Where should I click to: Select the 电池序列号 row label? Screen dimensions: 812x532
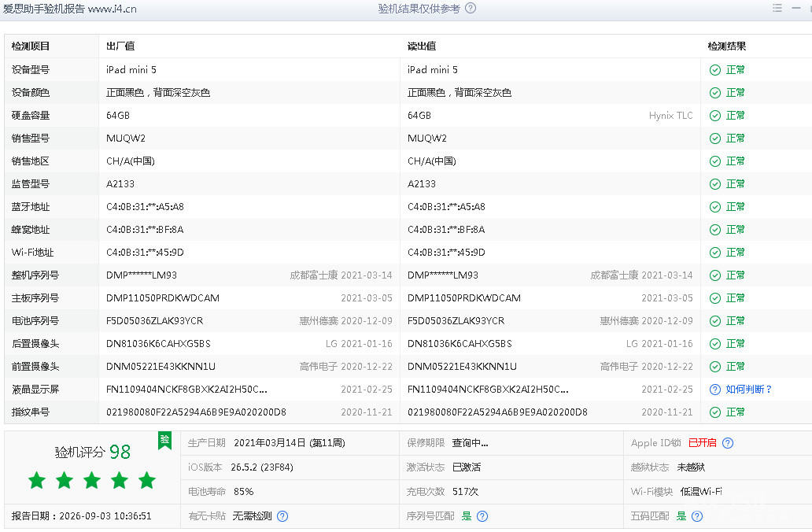(x=35, y=320)
